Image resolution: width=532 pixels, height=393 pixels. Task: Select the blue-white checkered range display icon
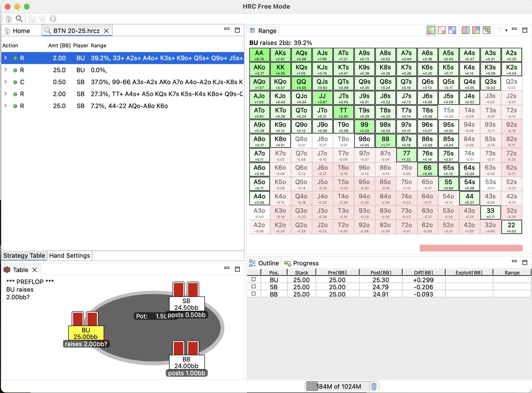(x=452, y=30)
